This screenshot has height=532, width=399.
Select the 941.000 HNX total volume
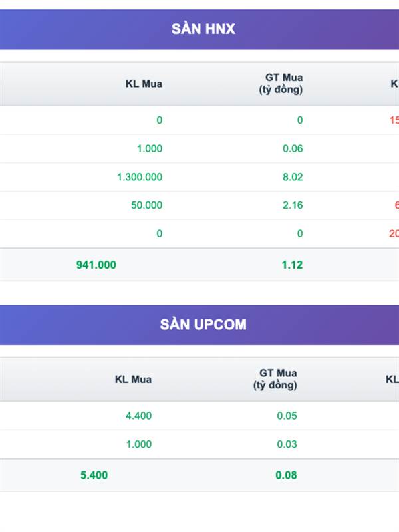click(x=96, y=265)
